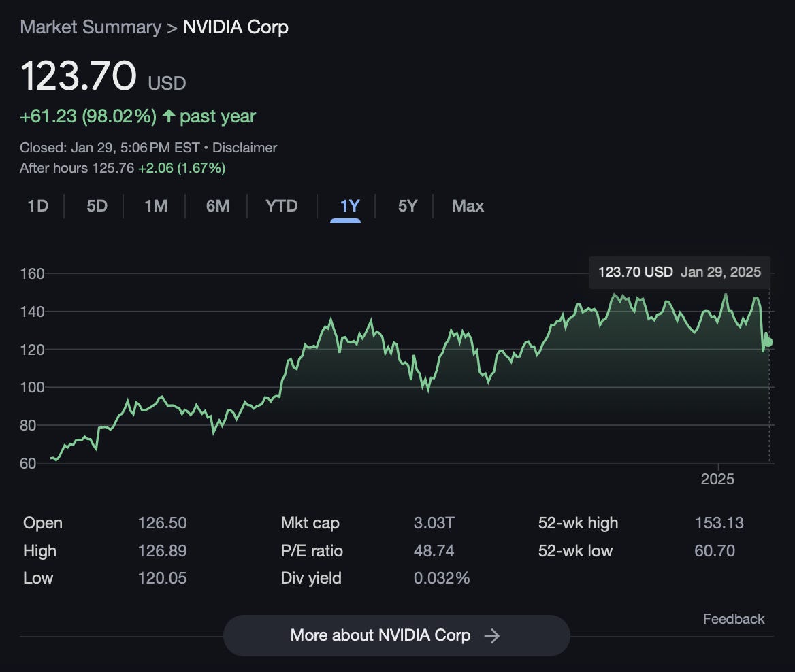795x672 pixels.
Task: Click More about NVIDIA Corp button
Action: click(397, 635)
